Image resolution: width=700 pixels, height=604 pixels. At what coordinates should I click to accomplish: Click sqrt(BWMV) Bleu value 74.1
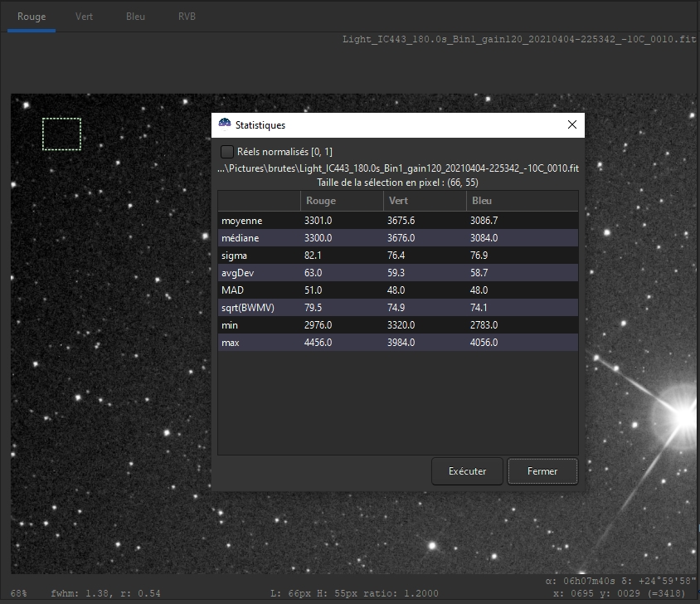click(x=479, y=308)
